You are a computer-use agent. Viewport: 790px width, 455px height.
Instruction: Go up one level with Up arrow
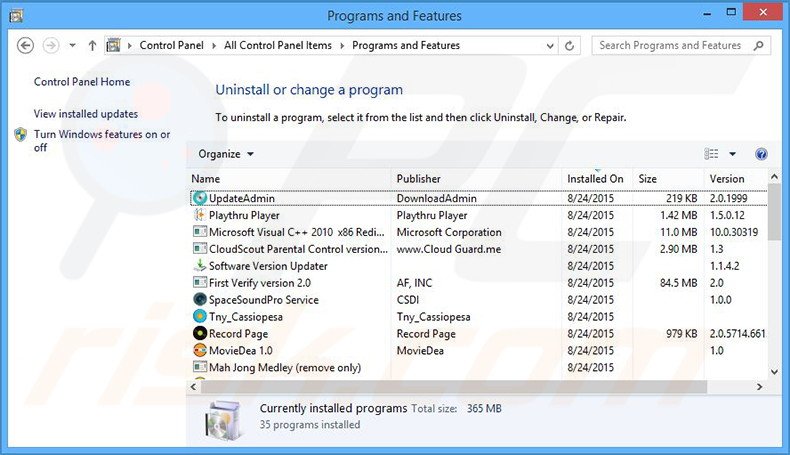92,46
